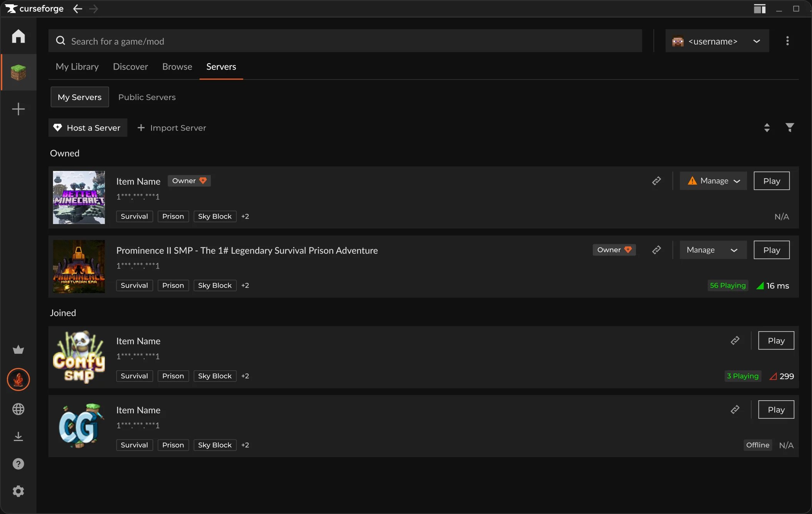
Task: Click the red circled flame avatar icon
Action: click(18, 380)
